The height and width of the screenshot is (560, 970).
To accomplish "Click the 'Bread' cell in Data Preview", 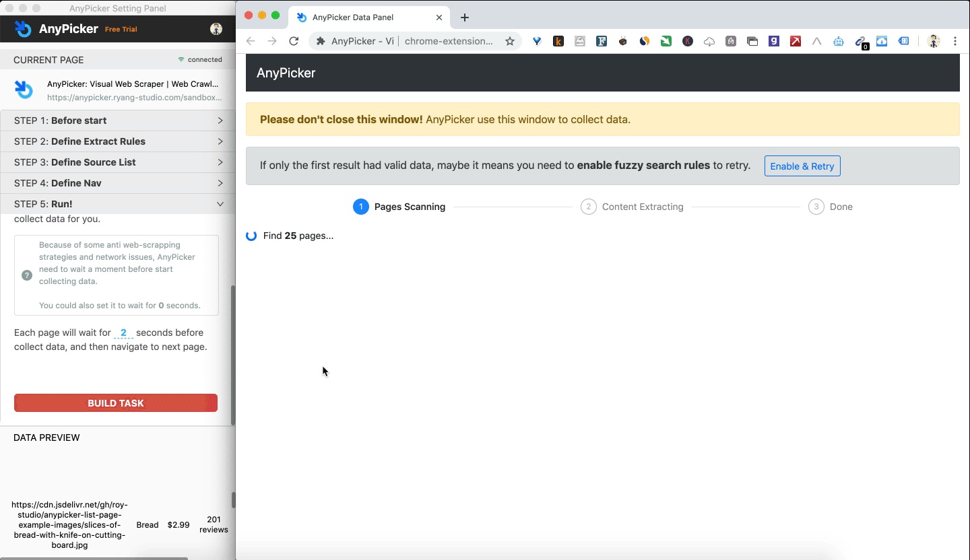I will [x=148, y=525].
